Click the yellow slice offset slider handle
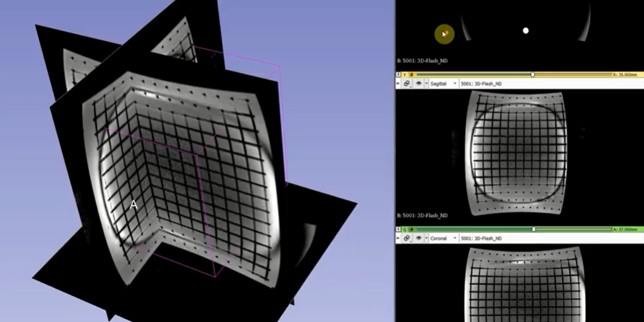Image resolution: width=644 pixels, height=322 pixels. [533, 74]
